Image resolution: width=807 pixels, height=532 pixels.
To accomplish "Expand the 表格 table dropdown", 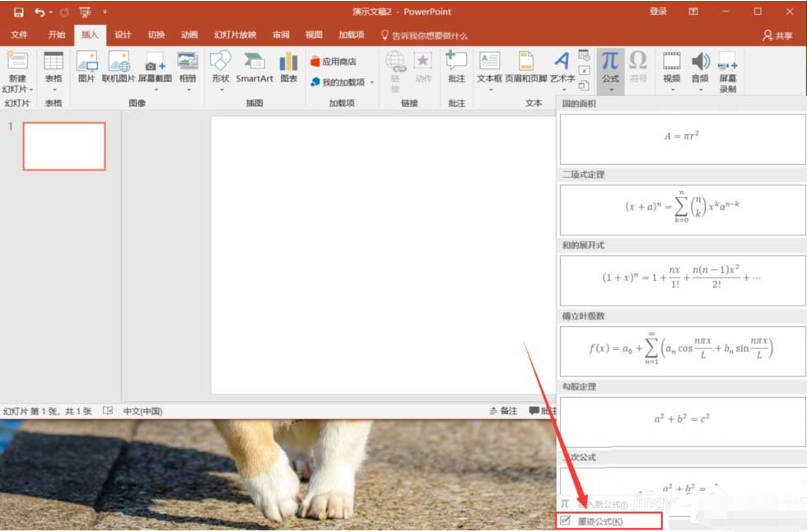I will coord(54,89).
